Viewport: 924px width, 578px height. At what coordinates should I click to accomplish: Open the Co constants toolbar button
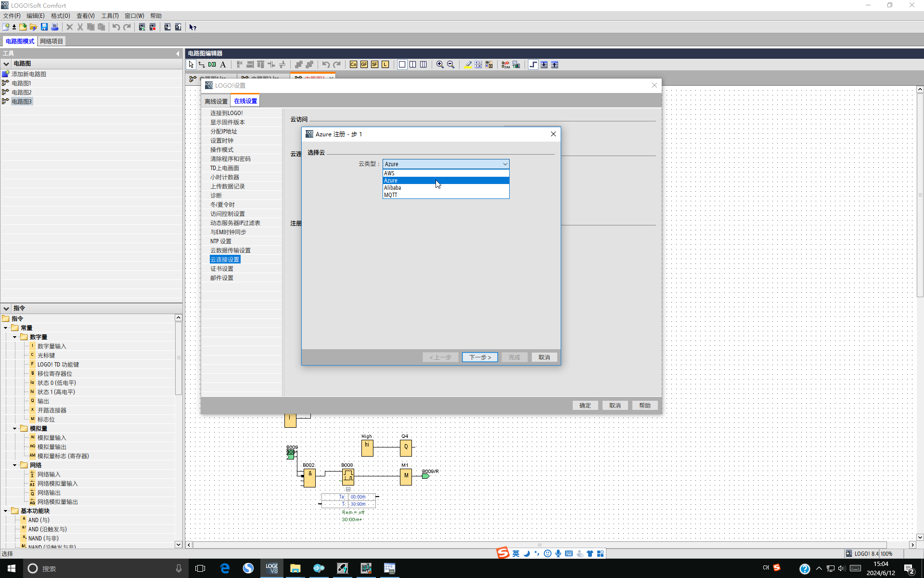point(353,65)
